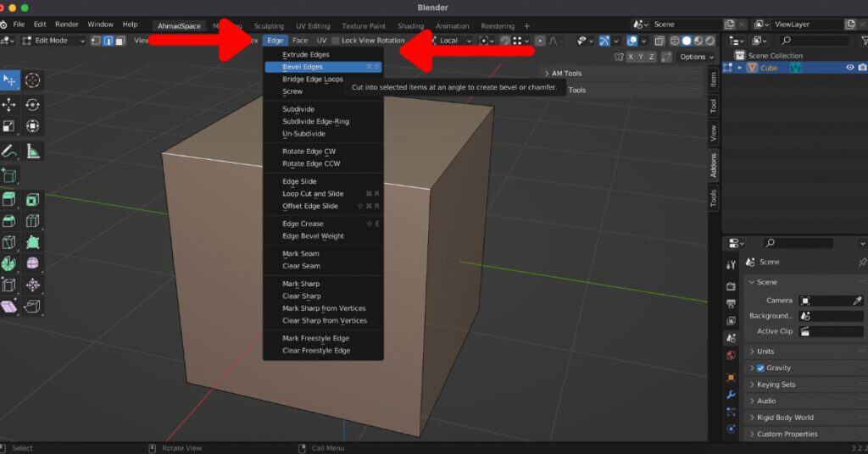Hide the Cube in the viewport

click(x=849, y=68)
